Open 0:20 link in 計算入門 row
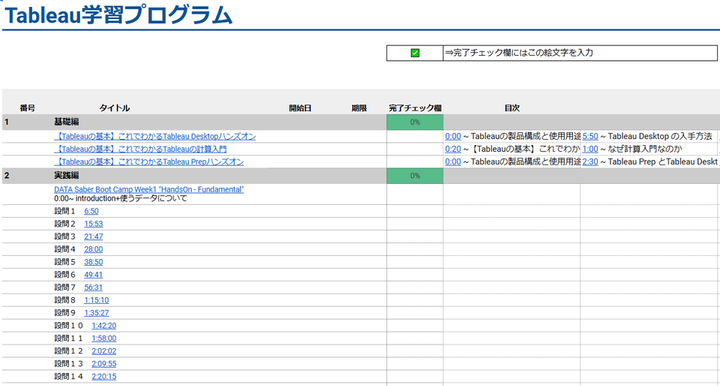 click(x=453, y=149)
